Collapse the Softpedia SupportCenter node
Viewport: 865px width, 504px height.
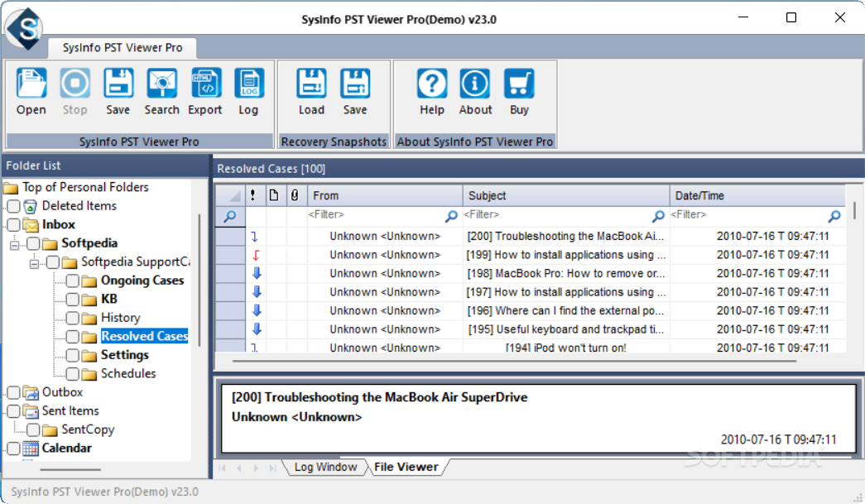[x=34, y=263]
